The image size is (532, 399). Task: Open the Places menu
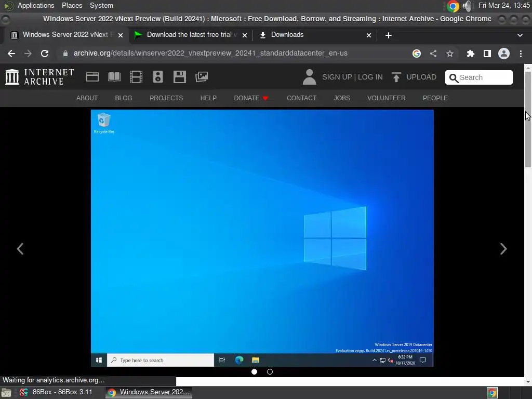72,5
